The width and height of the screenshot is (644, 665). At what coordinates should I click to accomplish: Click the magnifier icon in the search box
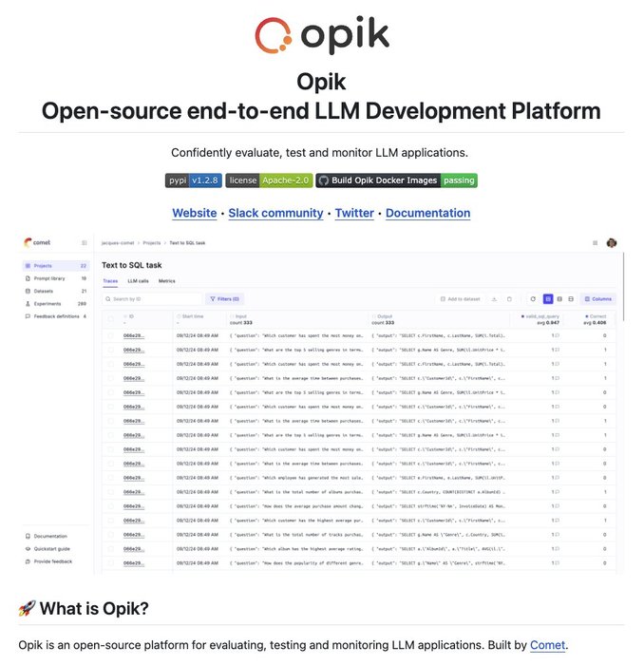coord(108,299)
